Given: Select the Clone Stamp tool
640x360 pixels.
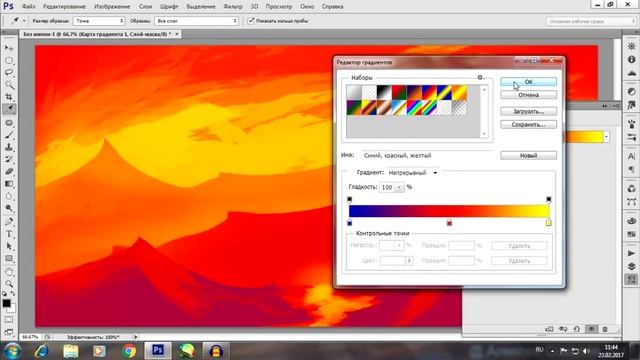Looking at the screenshot, I should click(x=9, y=147).
